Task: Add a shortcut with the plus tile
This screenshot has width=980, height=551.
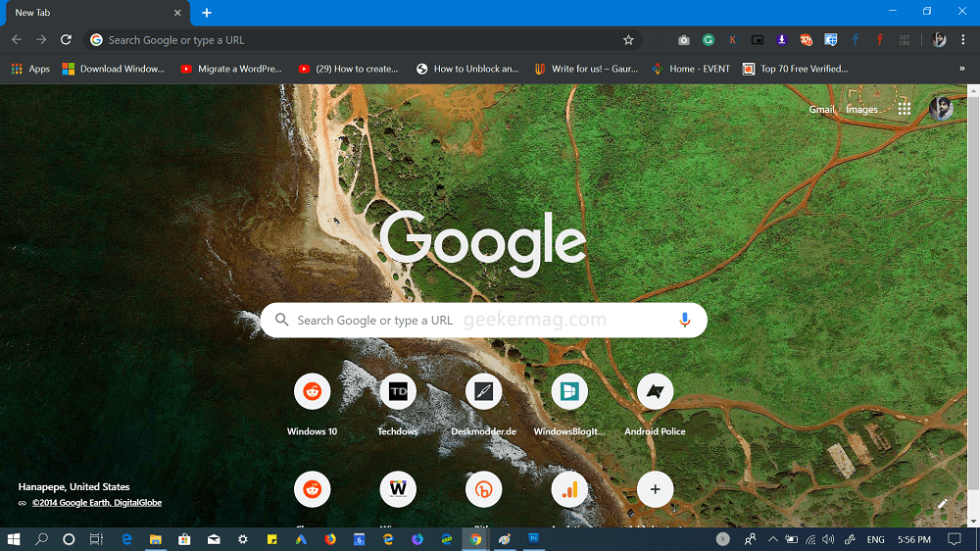Action: (655, 489)
